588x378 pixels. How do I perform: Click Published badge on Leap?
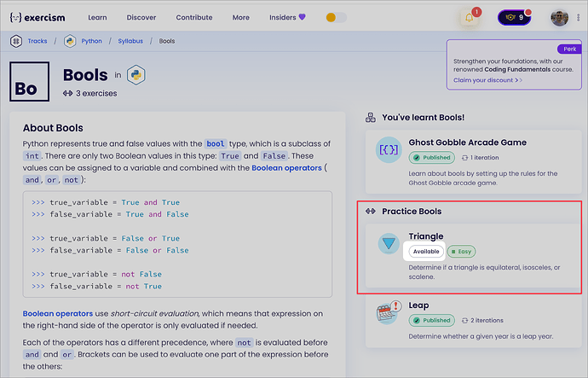pyautogui.click(x=431, y=320)
